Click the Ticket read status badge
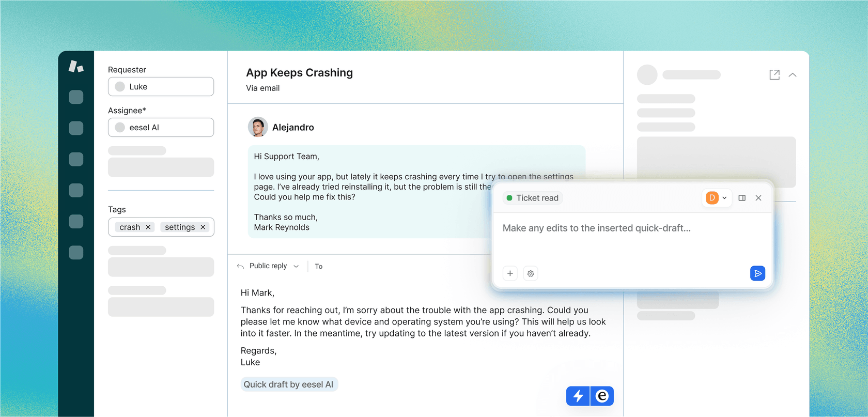 point(533,198)
